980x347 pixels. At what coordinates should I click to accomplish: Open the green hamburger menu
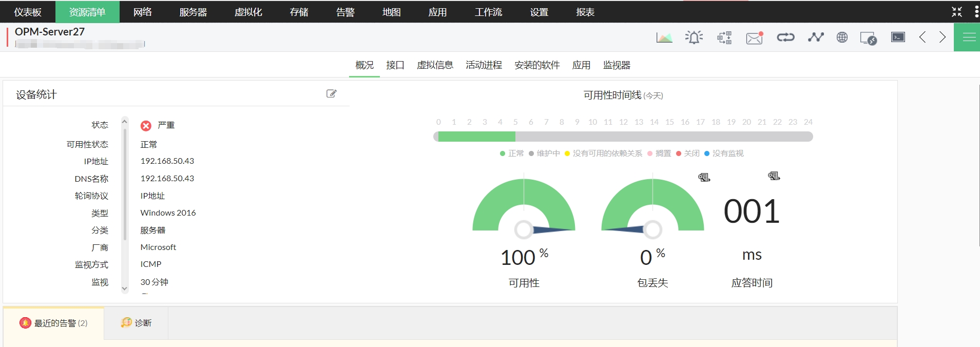tap(969, 37)
